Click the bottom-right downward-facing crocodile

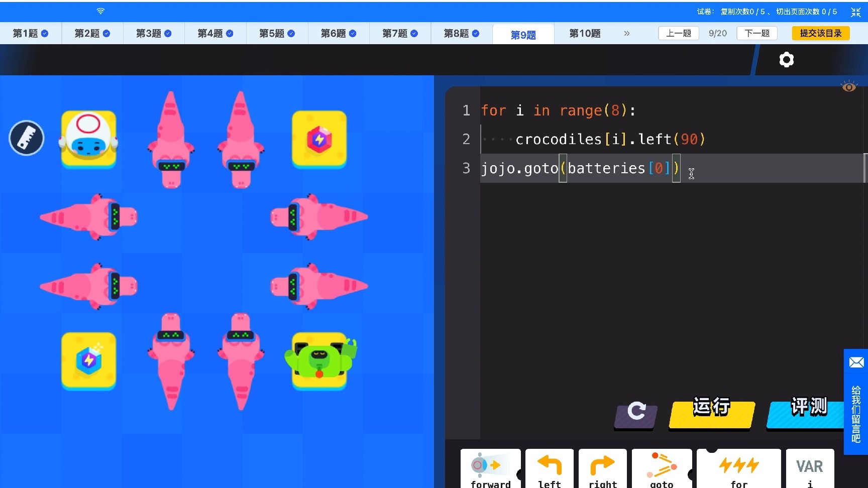(241, 361)
